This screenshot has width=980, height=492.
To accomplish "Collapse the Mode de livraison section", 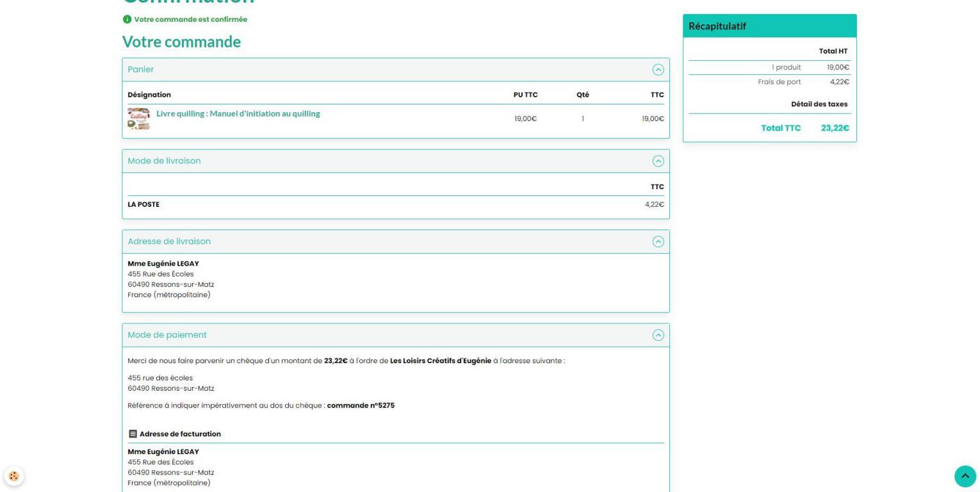I will click(658, 161).
